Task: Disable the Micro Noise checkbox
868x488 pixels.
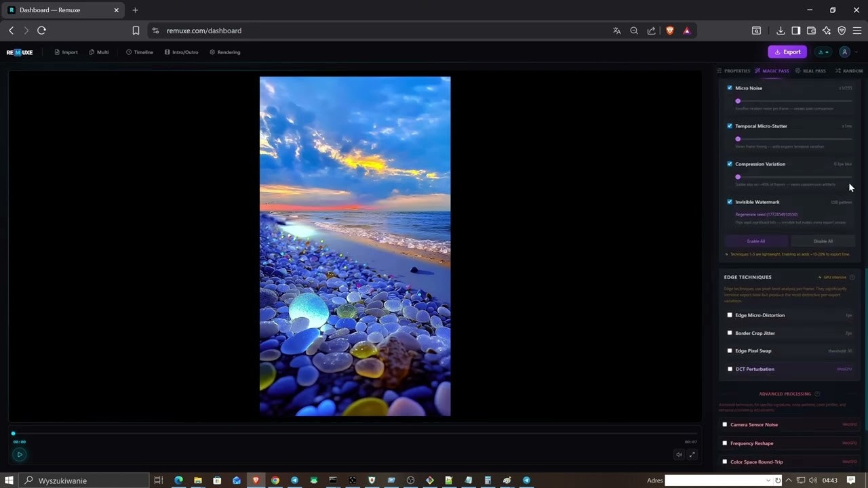Action: (730, 87)
